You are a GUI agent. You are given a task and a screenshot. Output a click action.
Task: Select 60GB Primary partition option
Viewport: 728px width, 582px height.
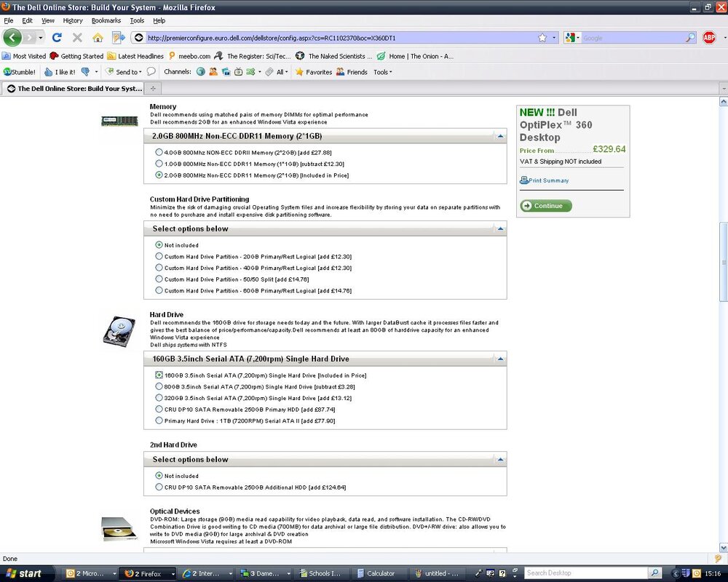click(159, 290)
